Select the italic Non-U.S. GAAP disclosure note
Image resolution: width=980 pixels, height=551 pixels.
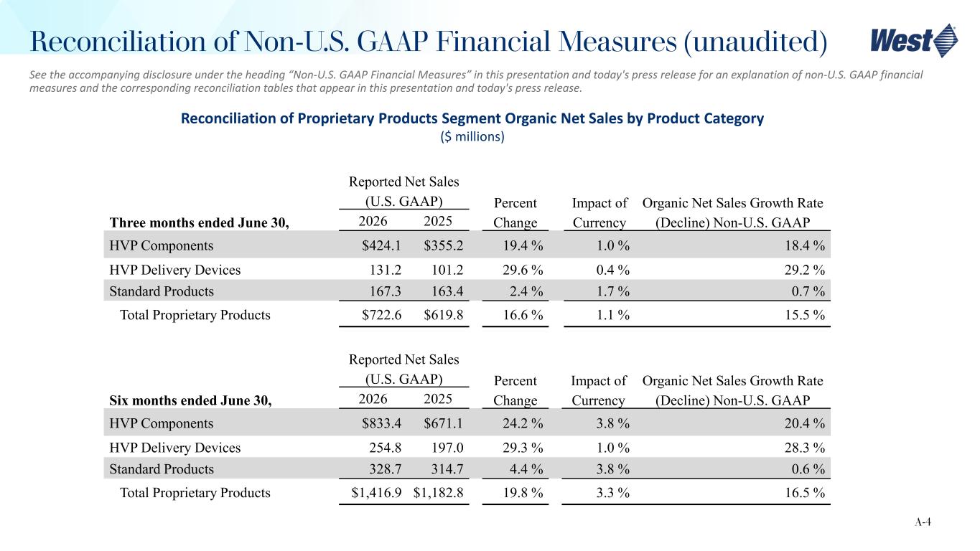477,81
